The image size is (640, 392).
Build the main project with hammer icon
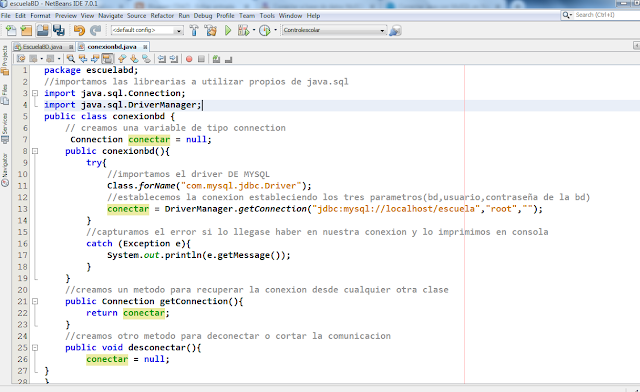pyautogui.click(x=194, y=30)
